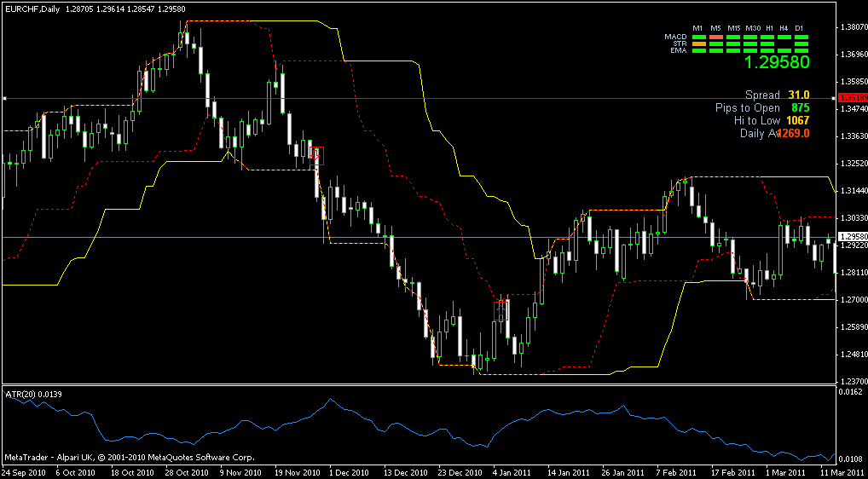Viewport: 868px width, 479px height.
Task: Click the M15 timeframe column label
Action: 734,28
